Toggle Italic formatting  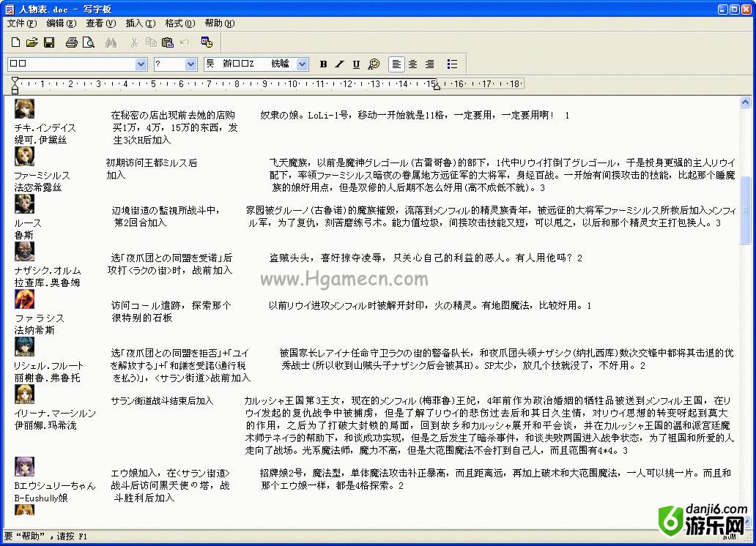coord(339,64)
